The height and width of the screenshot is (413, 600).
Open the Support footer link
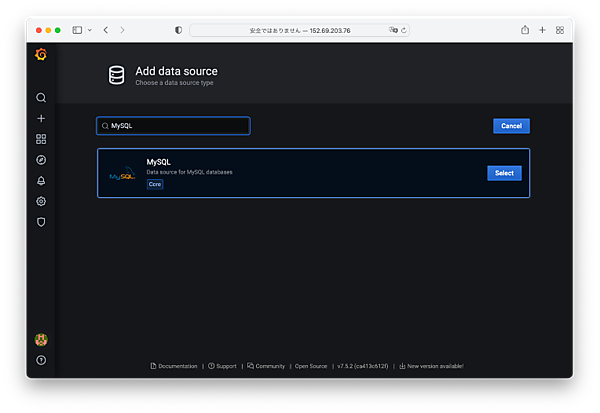coord(223,366)
